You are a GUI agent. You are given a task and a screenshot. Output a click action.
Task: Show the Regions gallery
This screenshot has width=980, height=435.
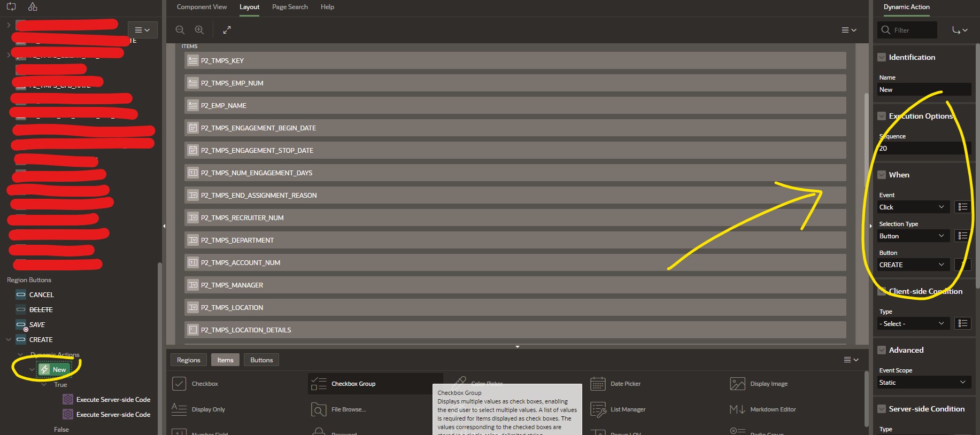[x=188, y=360]
